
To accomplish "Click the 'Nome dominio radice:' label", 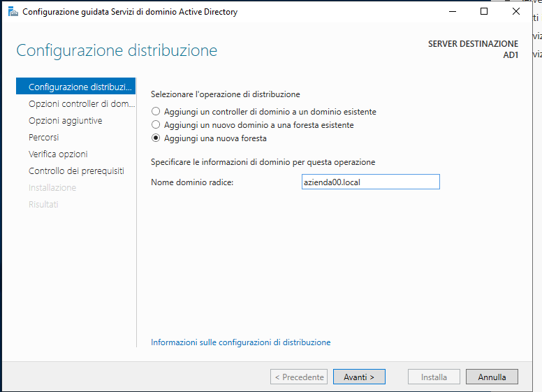I will (x=192, y=182).
